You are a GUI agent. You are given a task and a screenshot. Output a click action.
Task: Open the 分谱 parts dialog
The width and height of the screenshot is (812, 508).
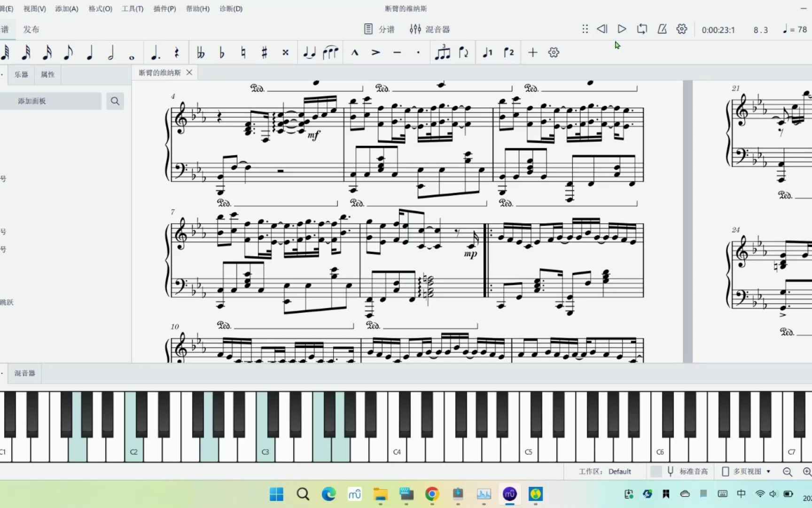pyautogui.click(x=380, y=29)
